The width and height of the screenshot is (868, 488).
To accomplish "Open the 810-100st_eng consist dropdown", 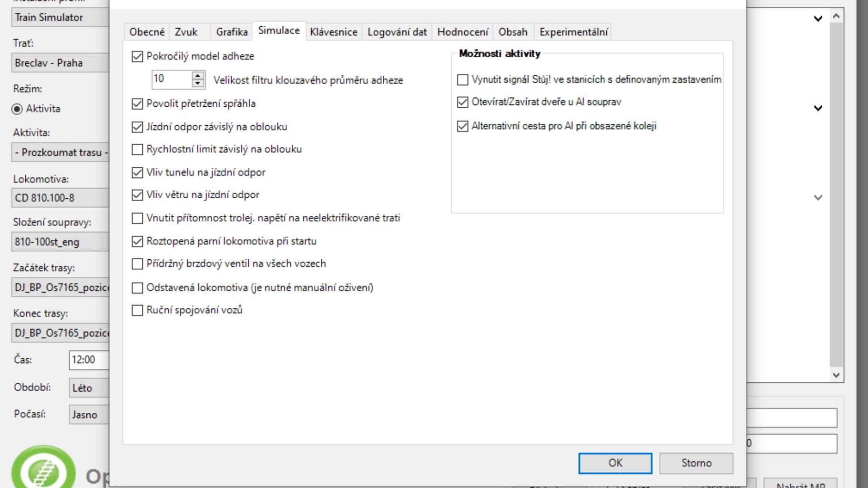I will pos(61,242).
